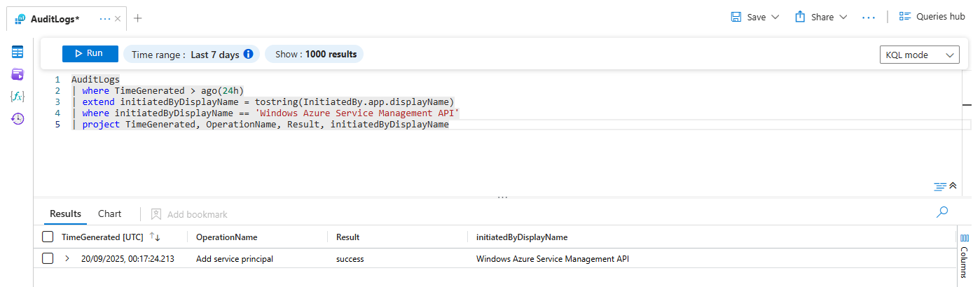Open the Functions fx sidebar icon

[18, 97]
